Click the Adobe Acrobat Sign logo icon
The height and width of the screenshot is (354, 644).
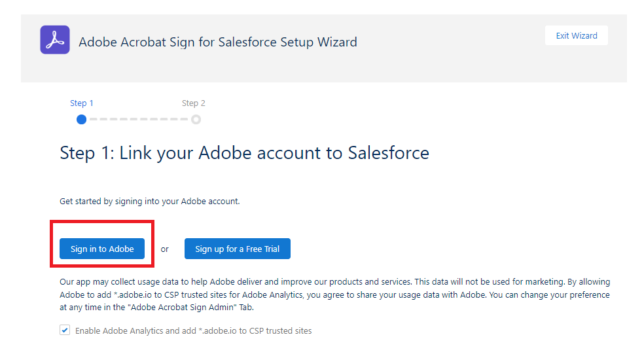[x=54, y=40]
